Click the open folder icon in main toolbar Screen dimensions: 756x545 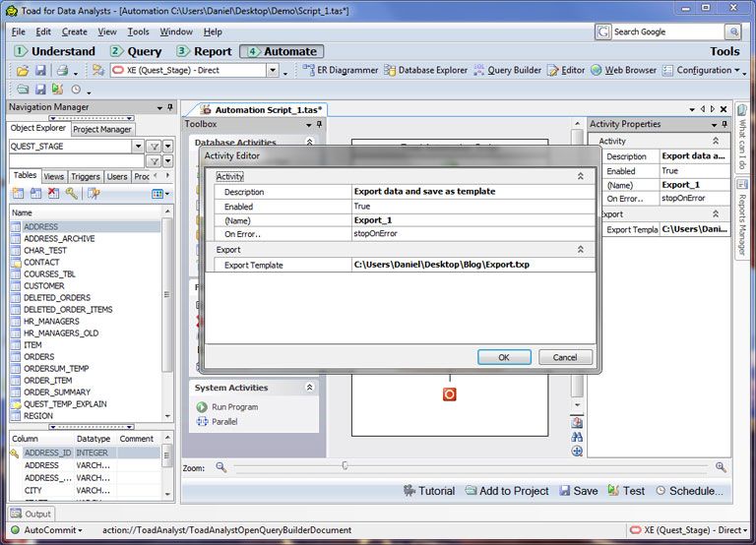click(23, 71)
